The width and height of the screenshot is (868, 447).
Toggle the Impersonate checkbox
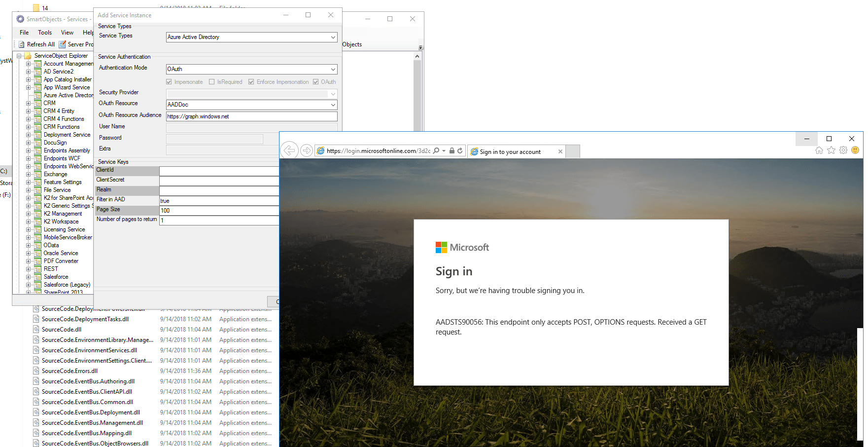point(169,82)
